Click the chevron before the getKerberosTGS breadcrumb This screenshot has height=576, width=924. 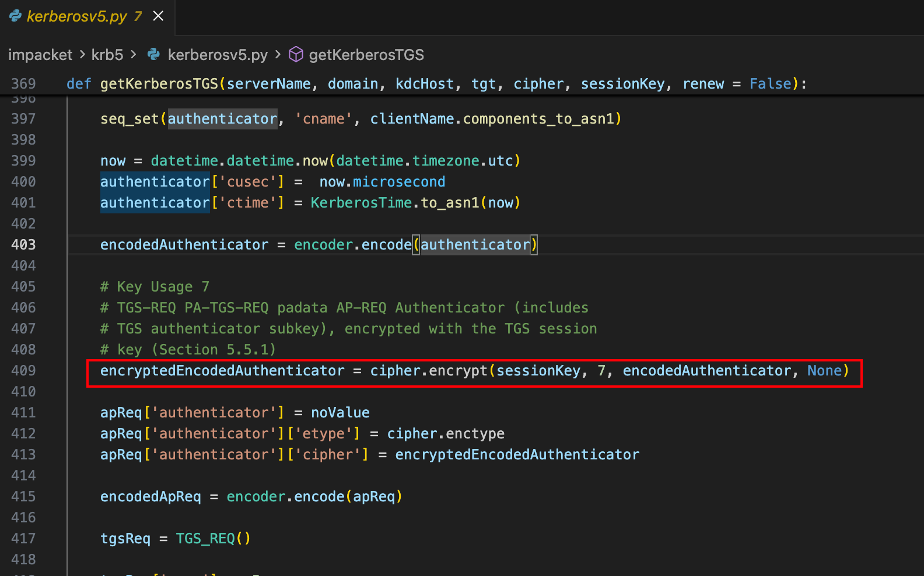[x=278, y=55]
